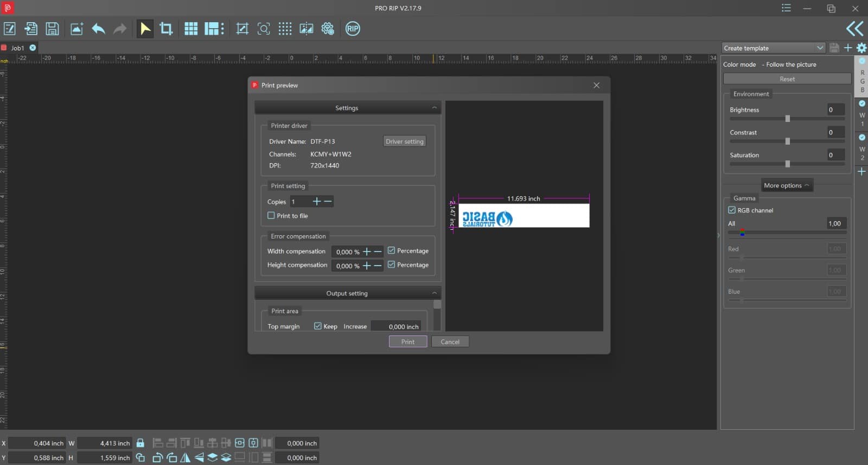Enable the Print to file checkbox

[x=271, y=216]
